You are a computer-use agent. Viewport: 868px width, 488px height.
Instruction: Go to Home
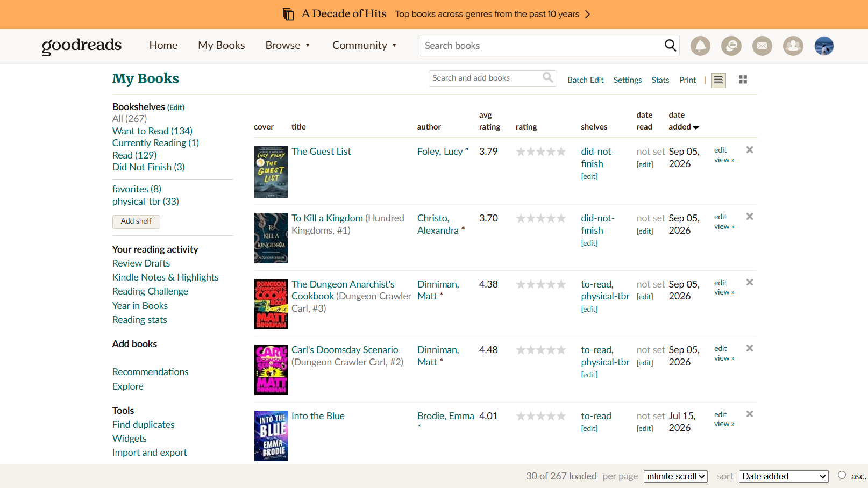[163, 46]
